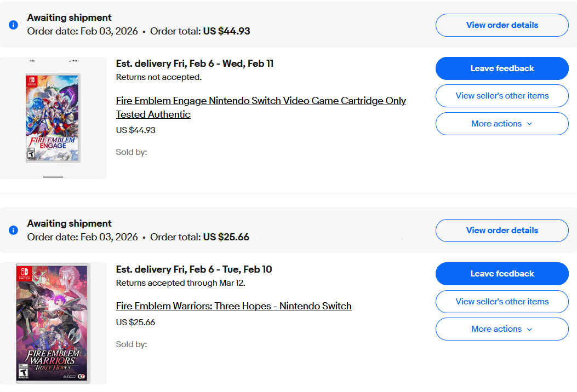Click the info icon beside the $44.93 order
Image resolution: width=577 pixels, height=392 pixels.
pos(14,25)
